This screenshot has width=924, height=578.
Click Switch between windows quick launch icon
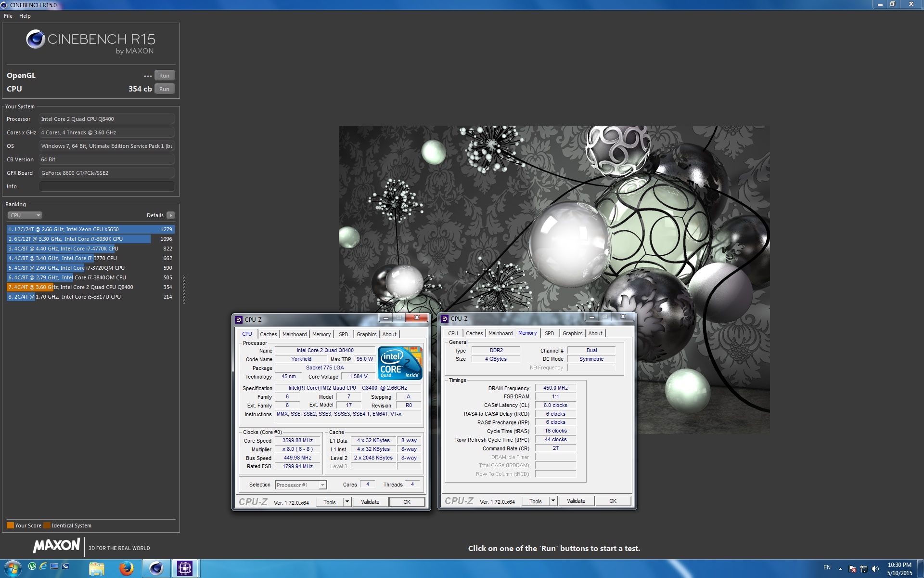tap(65, 566)
